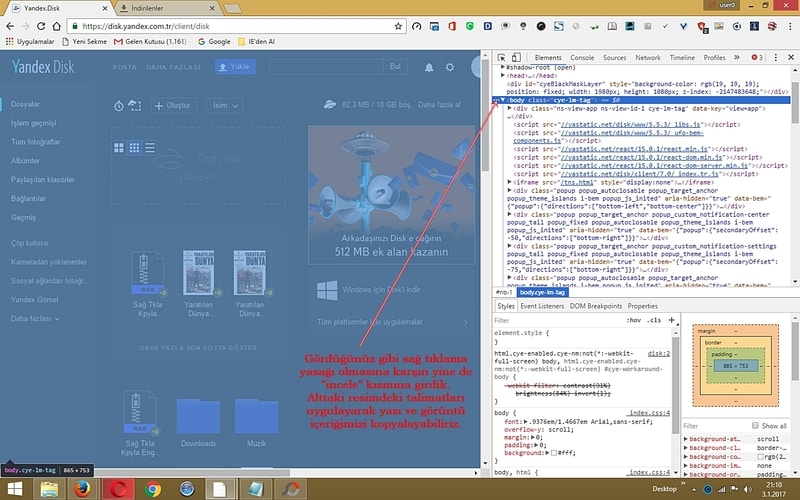Click the history clock icon in Disk toolbar
This screenshot has width=800, height=500.
(x=118, y=106)
